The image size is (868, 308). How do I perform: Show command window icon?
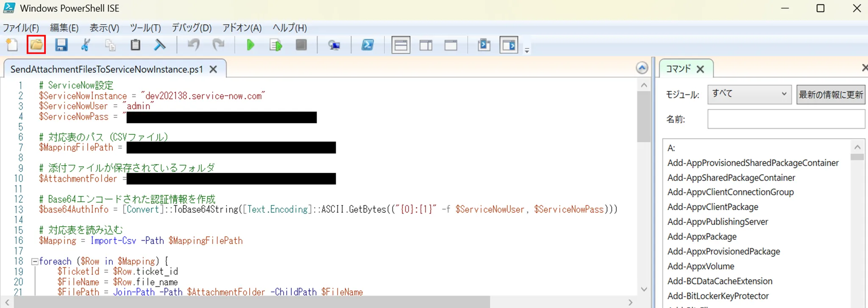(484, 44)
